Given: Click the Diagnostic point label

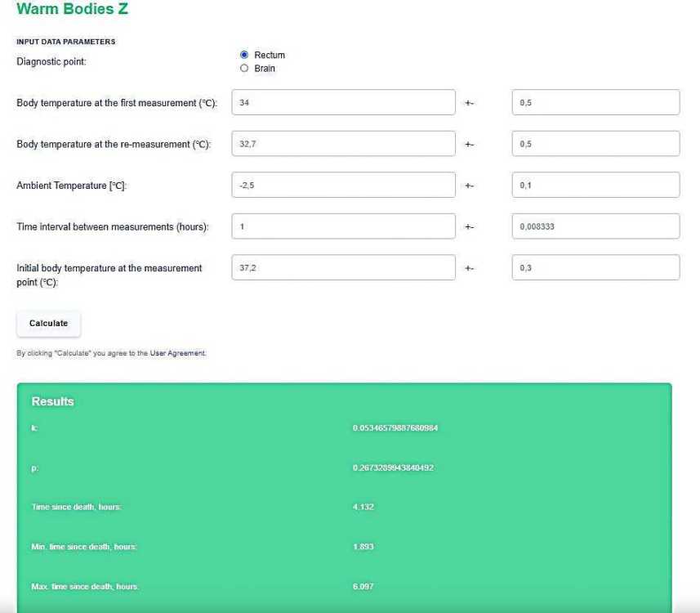Looking at the screenshot, I should pyautogui.click(x=51, y=61).
